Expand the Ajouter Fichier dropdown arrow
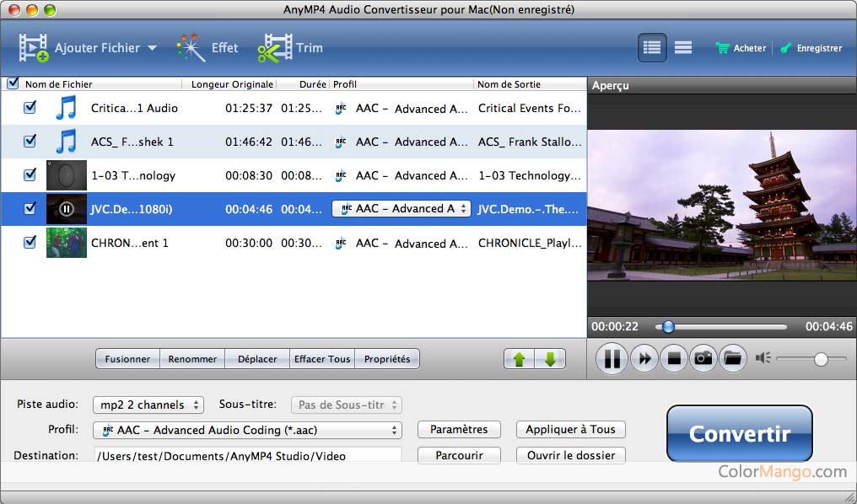Image resolution: width=857 pixels, height=504 pixels. [153, 48]
